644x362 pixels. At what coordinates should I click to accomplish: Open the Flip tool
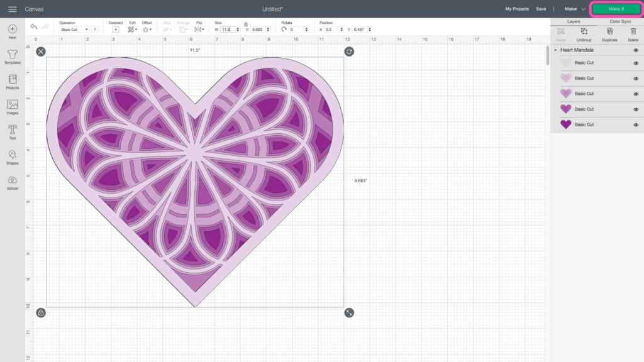pos(199,30)
